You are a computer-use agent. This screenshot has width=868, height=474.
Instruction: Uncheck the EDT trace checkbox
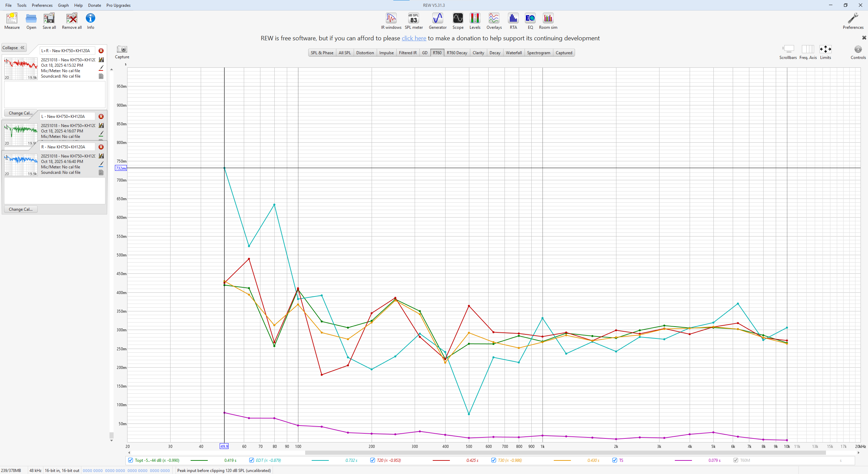click(252, 460)
